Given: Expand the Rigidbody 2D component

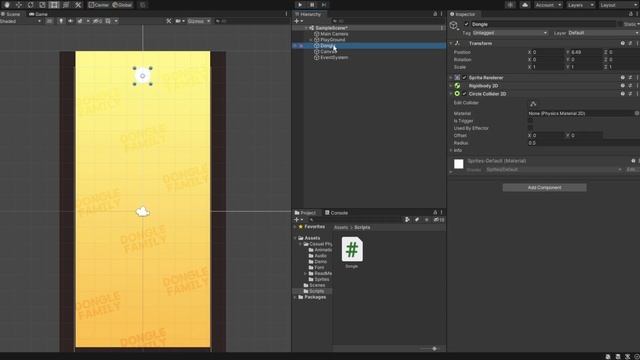Looking at the screenshot, I should [x=451, y=86].
